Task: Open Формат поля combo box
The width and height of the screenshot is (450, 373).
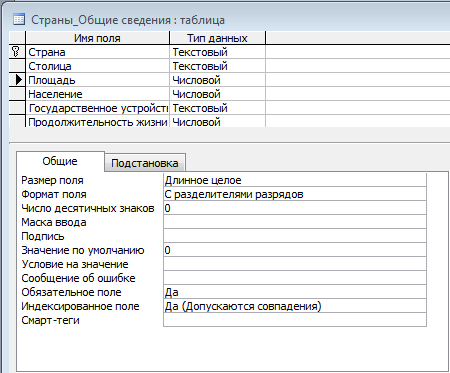Action: pos(295,194)
